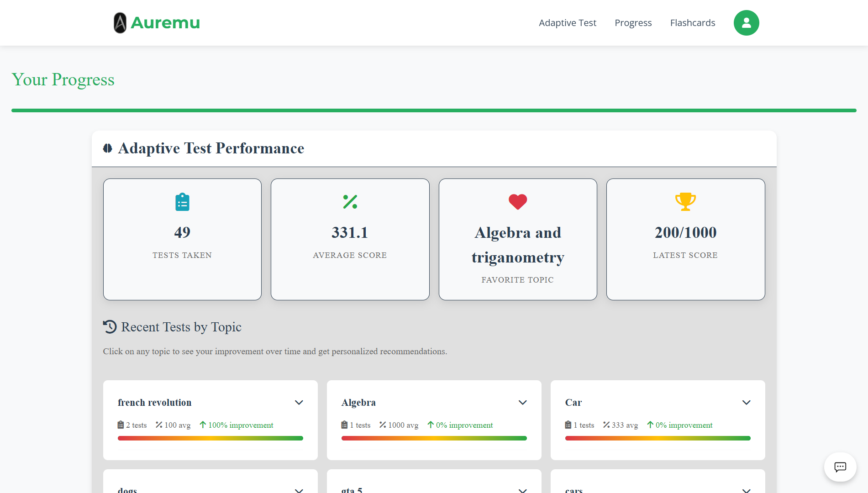Expand the cars topic chevron
This screenshot has width=868, height=493.
coord(747,490)
